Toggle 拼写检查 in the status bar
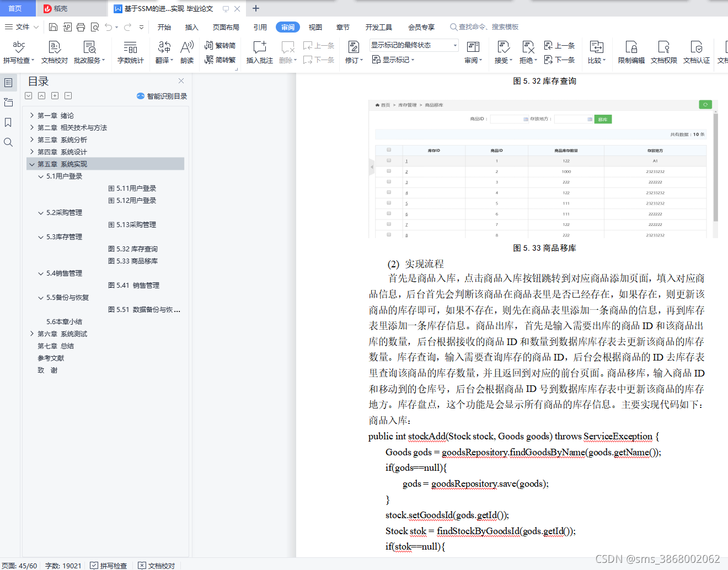Image resolution: width=728 pixels, height=570 pixels. (109, 565)
